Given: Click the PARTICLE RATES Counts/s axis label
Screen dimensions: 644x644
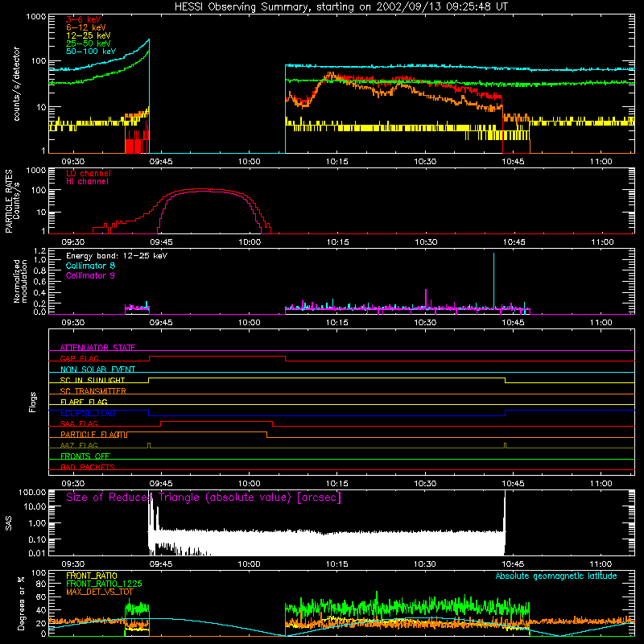Looking at the screenshot, I should pos(12,201).
